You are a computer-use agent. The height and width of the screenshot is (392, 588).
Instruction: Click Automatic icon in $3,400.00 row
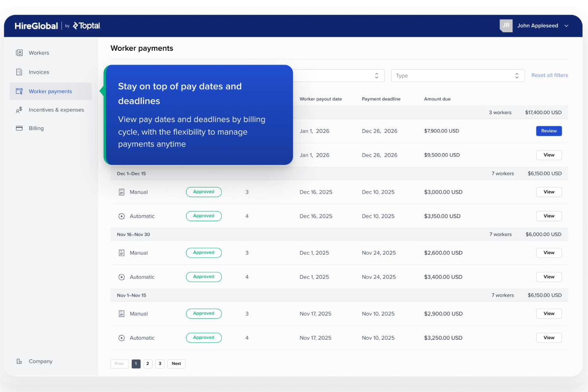point(122,277)
